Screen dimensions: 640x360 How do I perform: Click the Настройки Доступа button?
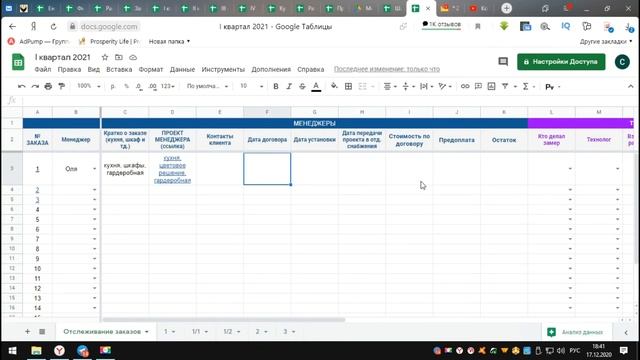pyautogui.click(x=561, y=62)
